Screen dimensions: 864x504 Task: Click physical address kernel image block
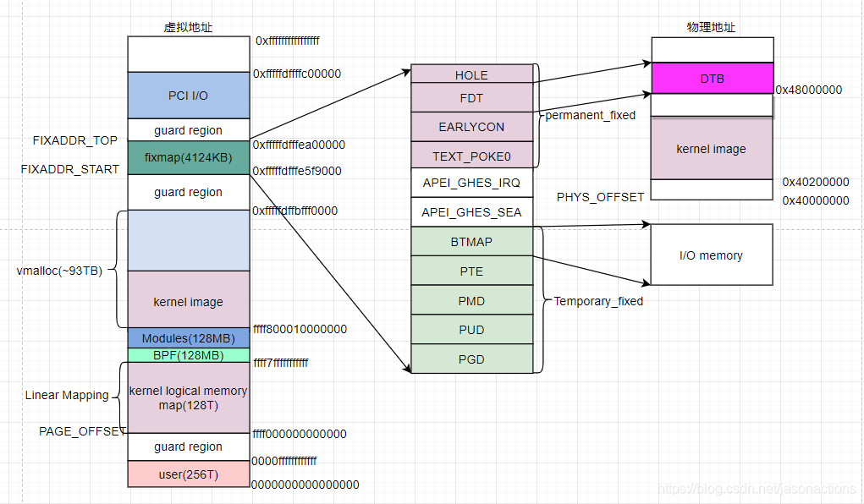(x=712, y=149)
